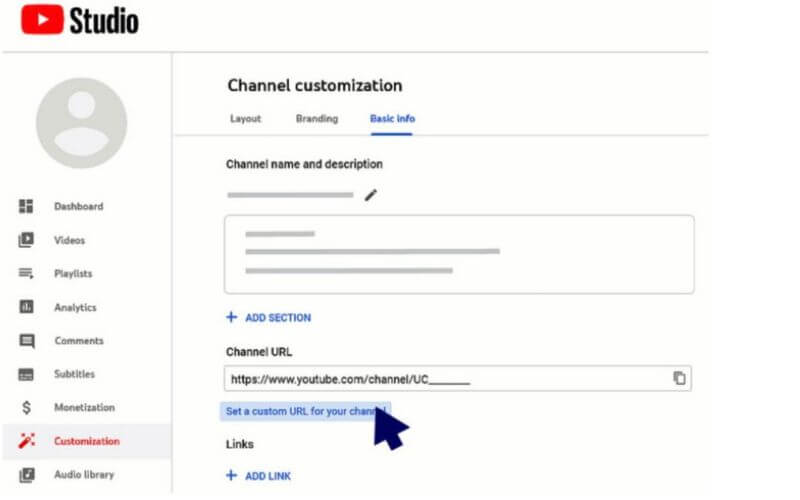Viewport: 800px width, 500px height.
Task: Copy the channel URL with copy icon
Action: (x=679, y=379)
